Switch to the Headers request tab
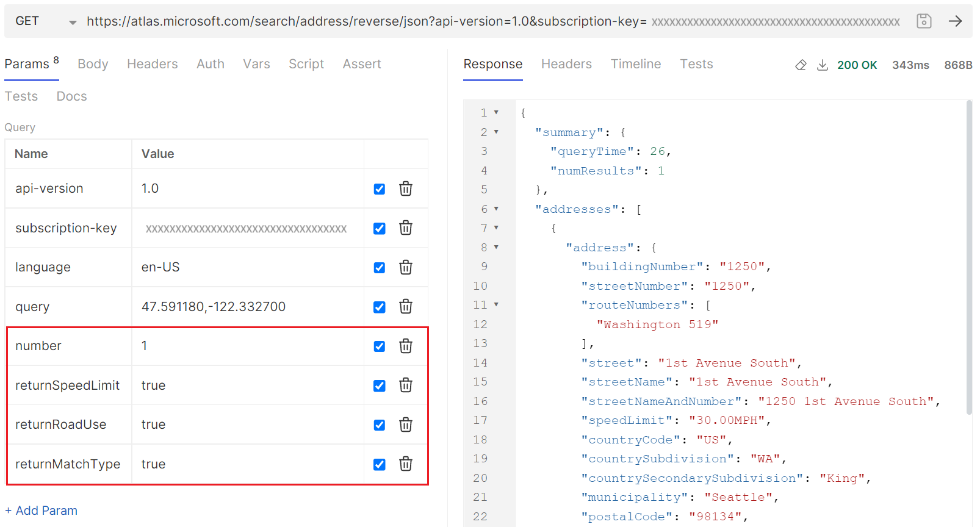Viewport: 980px width, 527px height. tap(152, 64)
